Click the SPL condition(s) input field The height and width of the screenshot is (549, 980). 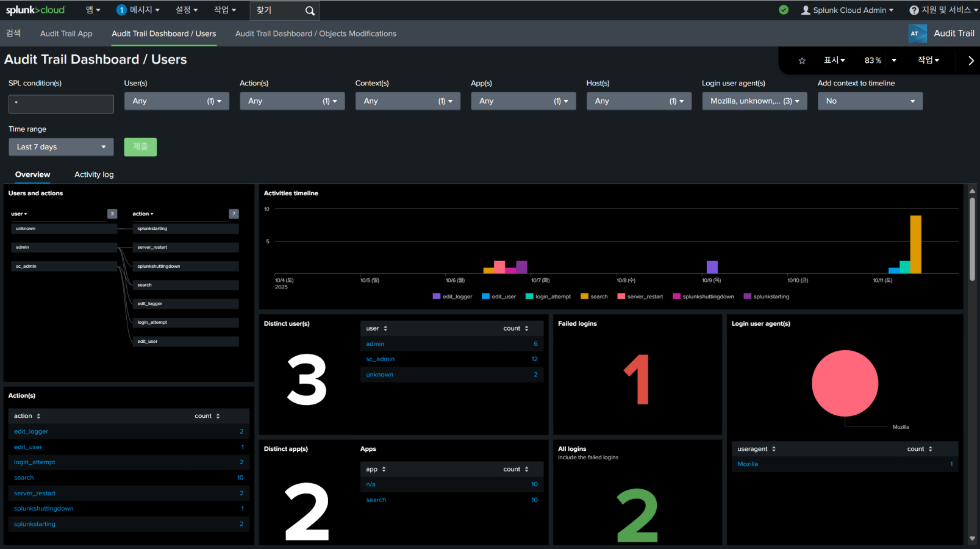(x=61, y=104)
